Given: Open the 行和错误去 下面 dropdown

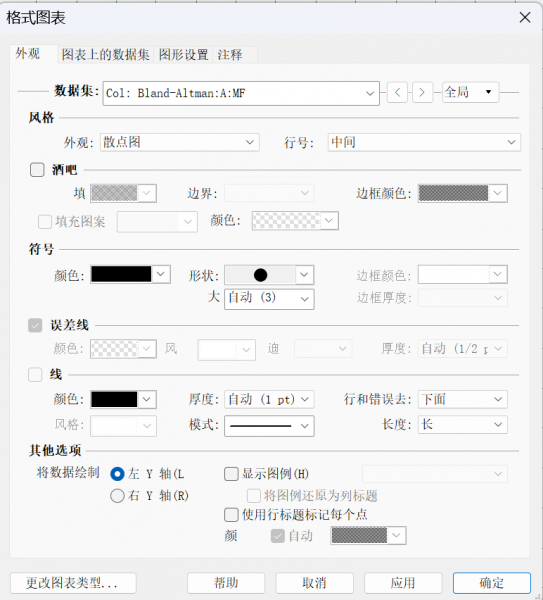Looking at the screenshot, I should click(x=463, y=399).
